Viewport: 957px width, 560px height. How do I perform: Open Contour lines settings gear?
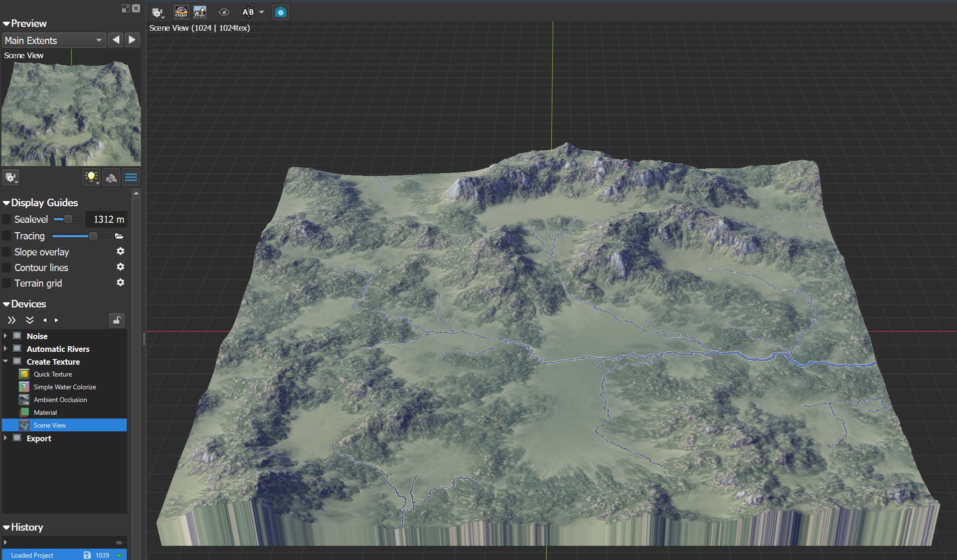pos(120,267)
